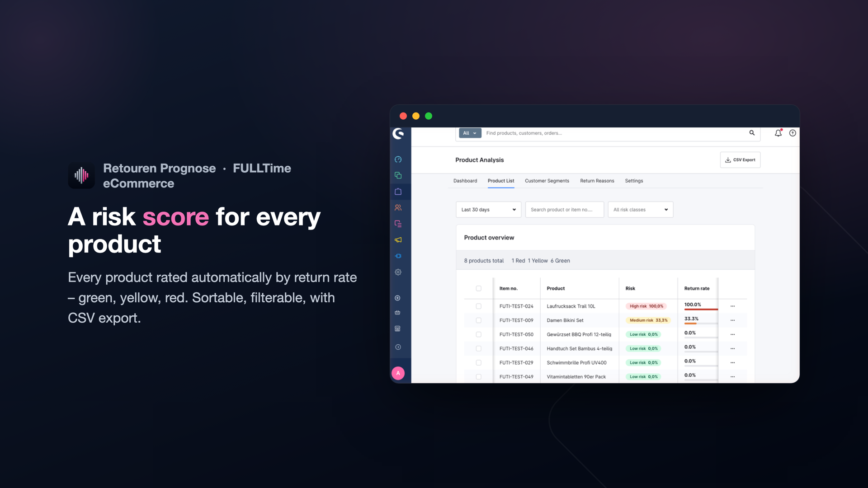Open the Catalogues icon in the sidebar

tap(398, 175)
